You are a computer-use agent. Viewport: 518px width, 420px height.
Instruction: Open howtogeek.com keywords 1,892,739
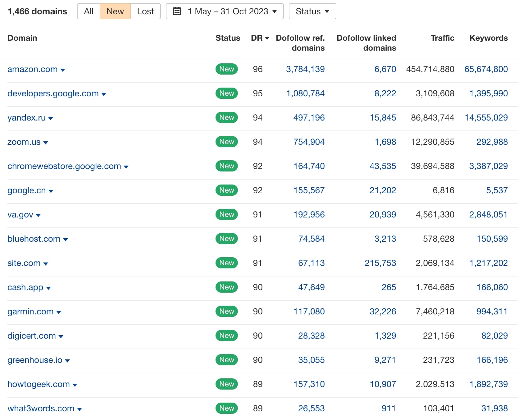[488, 384]
